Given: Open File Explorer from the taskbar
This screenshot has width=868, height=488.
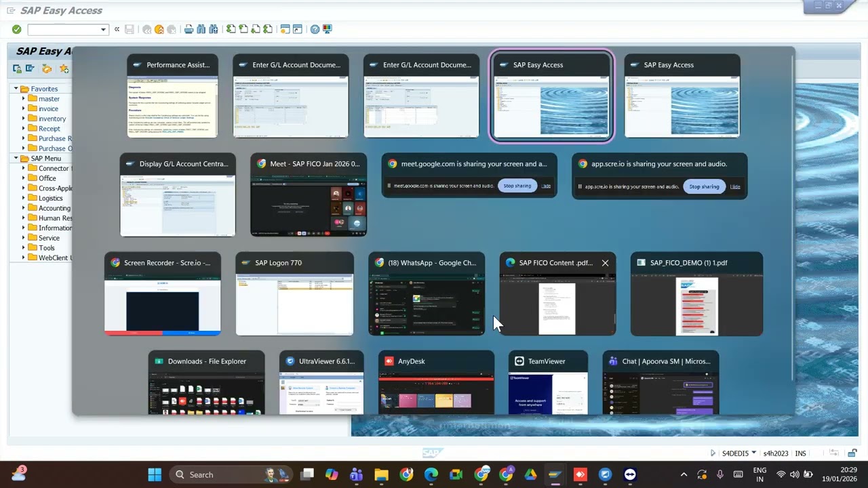Looking at the screenshot, I should pyautogui.click(x=381, y=474).
